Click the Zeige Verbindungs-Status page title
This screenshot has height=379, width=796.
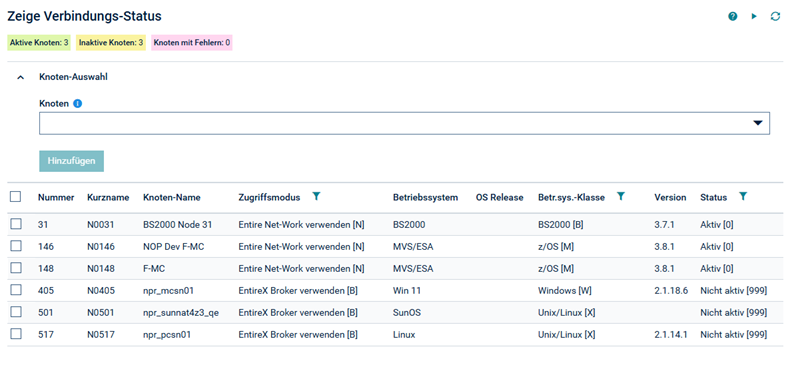click(x=84, y=16)
